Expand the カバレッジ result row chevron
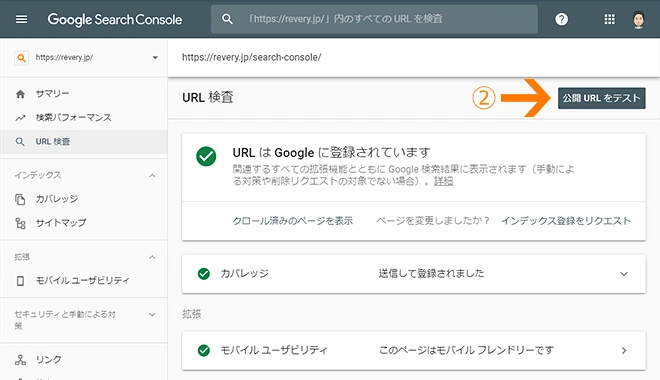Screen dimensions: 660x380 click(624, 274)
